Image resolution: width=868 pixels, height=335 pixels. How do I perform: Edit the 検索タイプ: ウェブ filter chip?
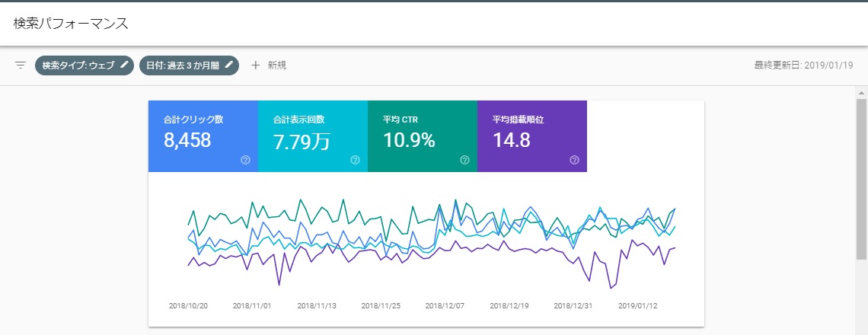pos(85,65)
